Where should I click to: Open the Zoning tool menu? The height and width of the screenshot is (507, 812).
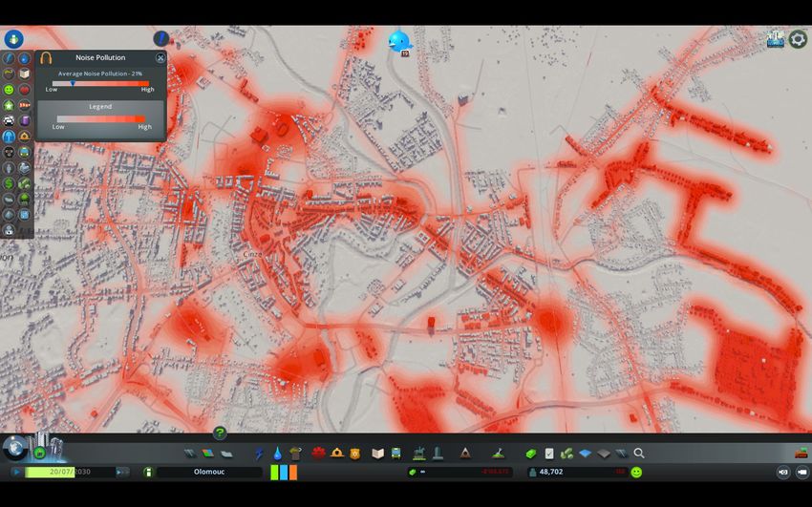pos(207,454)
